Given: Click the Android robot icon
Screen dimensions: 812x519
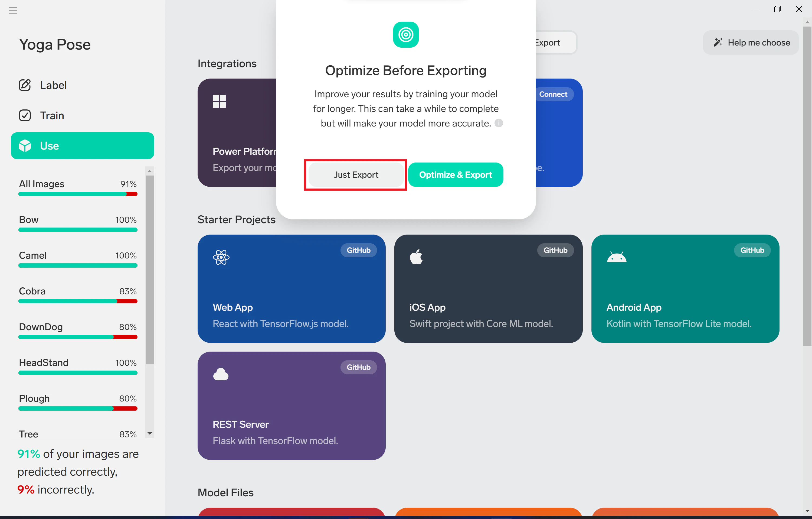Looking at the screenshot, I should 616,257.
